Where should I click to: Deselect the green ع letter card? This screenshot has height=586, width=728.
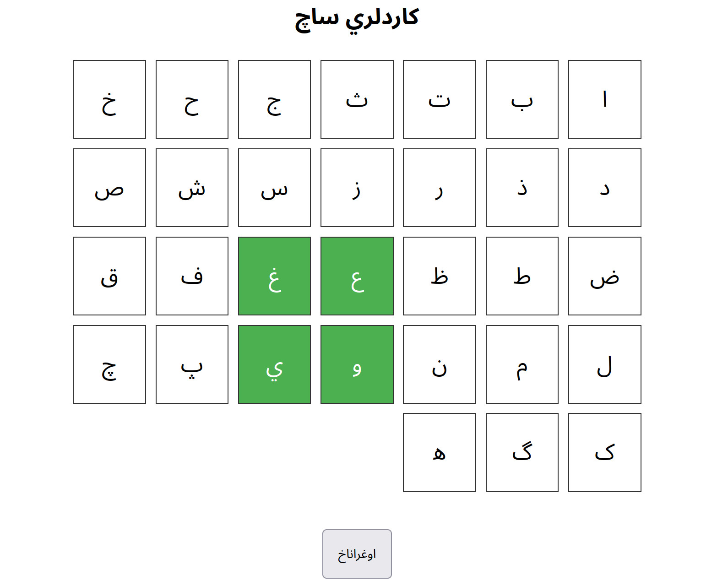[357, 276]
